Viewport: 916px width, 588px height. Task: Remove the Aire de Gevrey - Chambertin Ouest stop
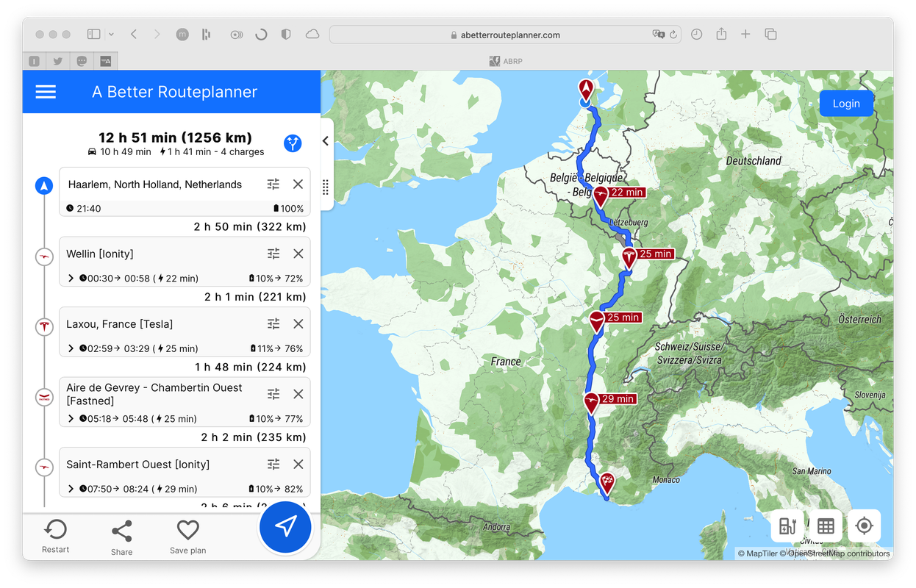click(298, 394)
